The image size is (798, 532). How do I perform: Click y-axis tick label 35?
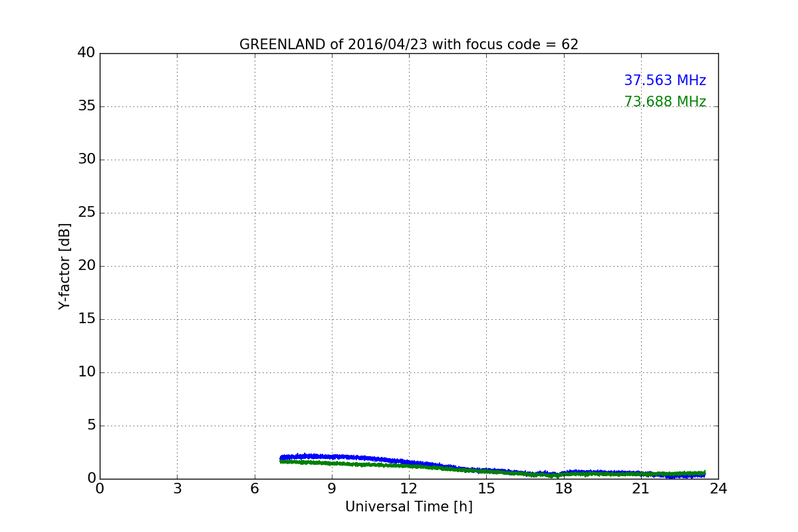coord(86,106)
